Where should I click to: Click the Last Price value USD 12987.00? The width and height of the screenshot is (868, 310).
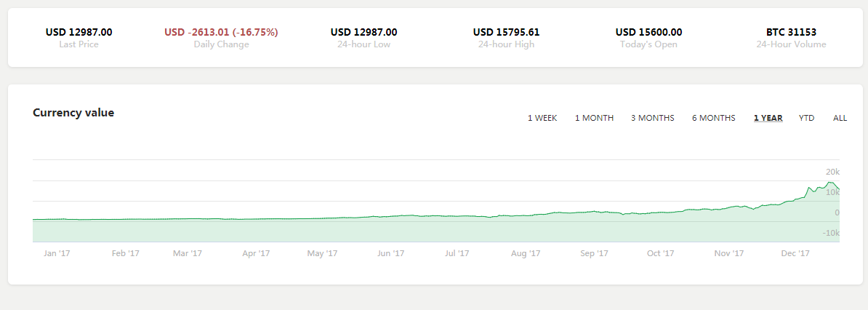point(79,32)
